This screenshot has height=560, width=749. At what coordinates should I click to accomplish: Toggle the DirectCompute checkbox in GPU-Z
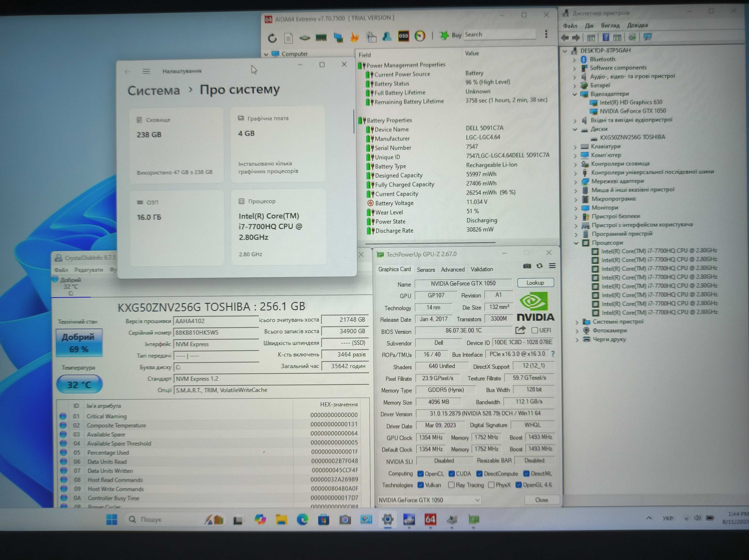[x=479, y=474]
